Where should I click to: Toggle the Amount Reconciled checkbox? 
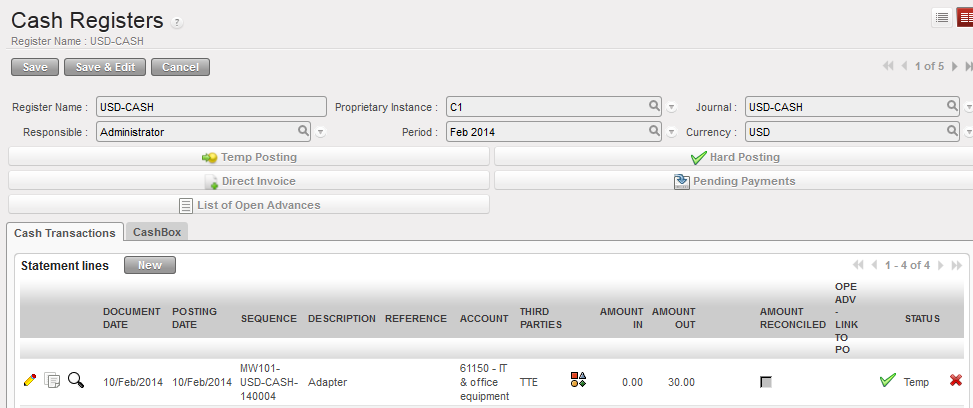click(766, 382)
